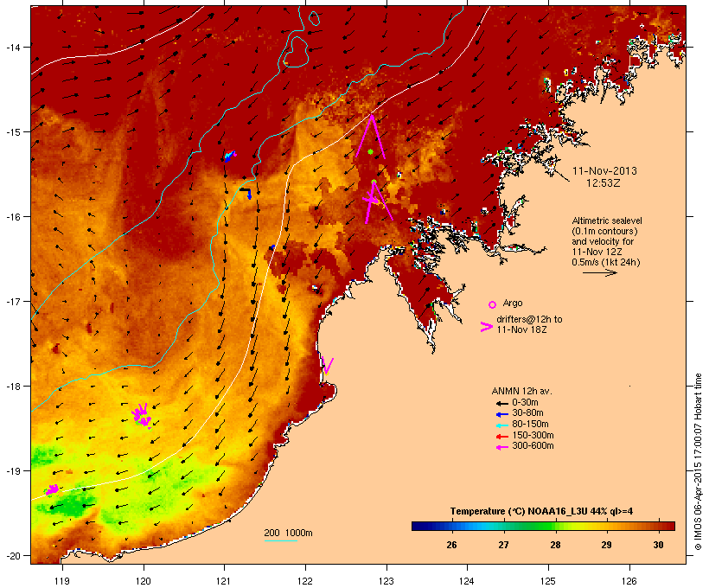This screenshot has height=588, width=709.
Task: Click the 123 longitude axis label
Action: click(386, 581)
